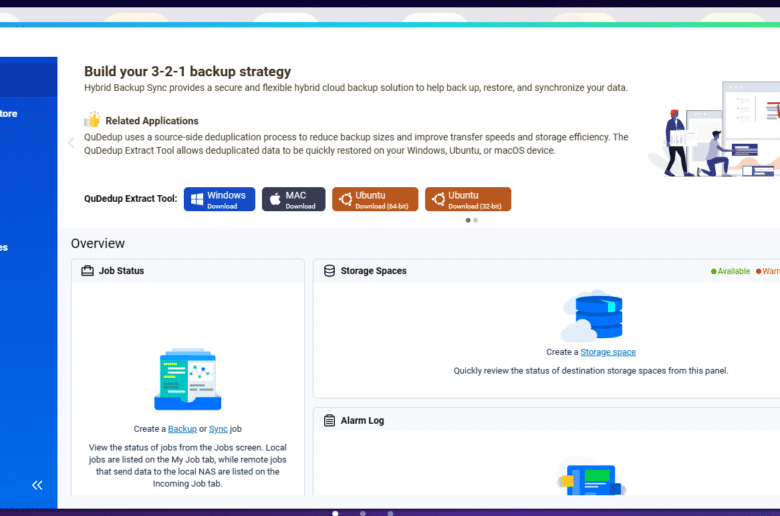Image resolution: width=780 pixels, height=516 pixels.
Task: Collapse the sidebar with double chevron
Action: (x=37, y=485)
